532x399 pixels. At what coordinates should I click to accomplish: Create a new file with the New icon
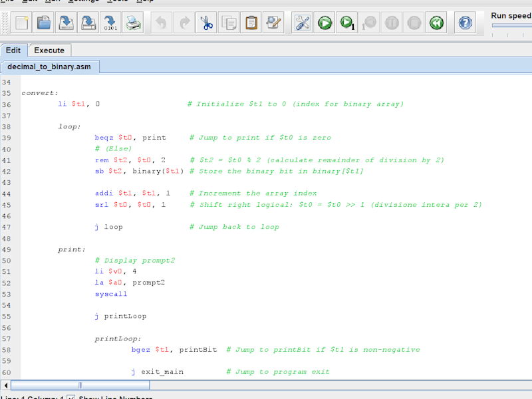(x=21, y=23)
